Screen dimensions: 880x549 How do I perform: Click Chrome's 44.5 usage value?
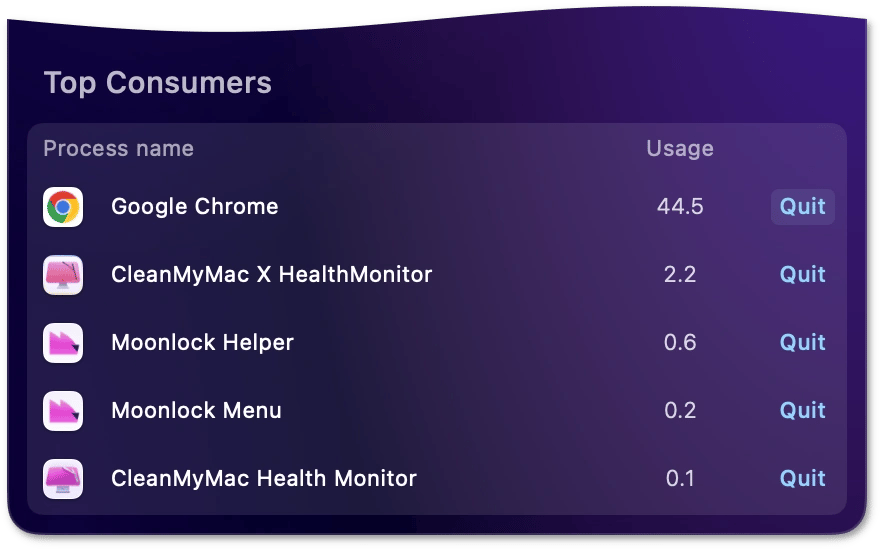(x=680, y=207)
